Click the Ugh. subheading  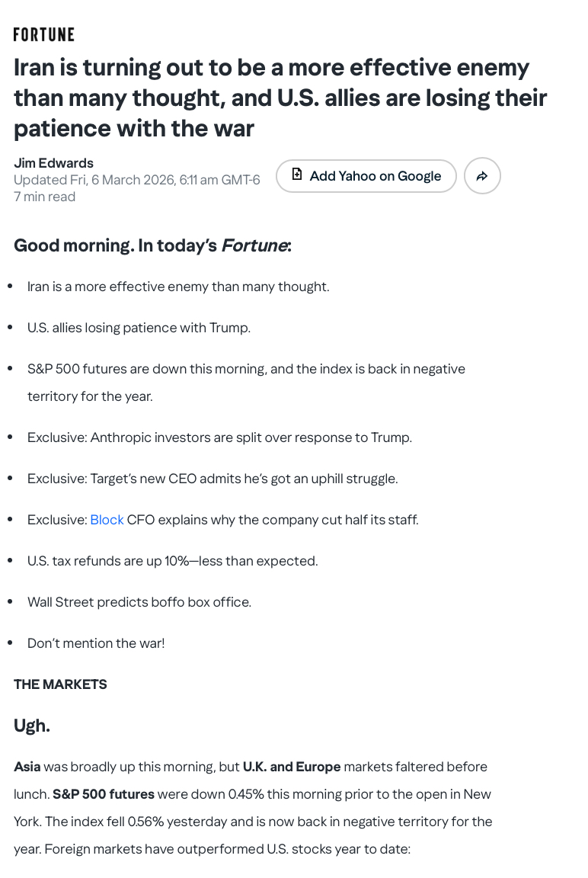click(32, 726)
